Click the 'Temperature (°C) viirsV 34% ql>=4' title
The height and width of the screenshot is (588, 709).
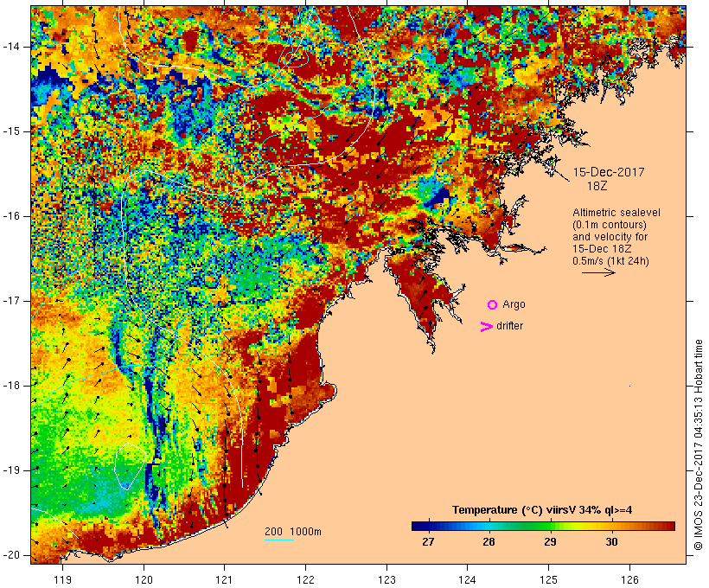[x=542, y=510]
